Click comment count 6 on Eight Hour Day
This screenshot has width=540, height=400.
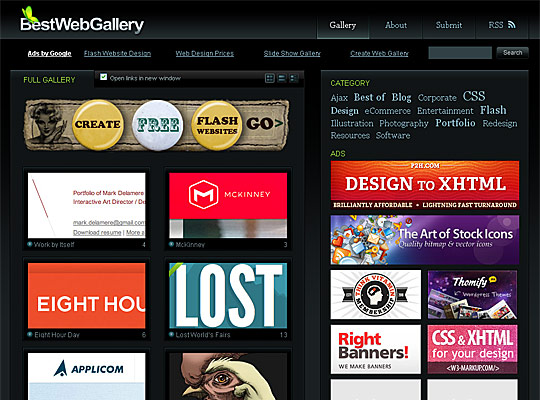(x=144, y=335)
